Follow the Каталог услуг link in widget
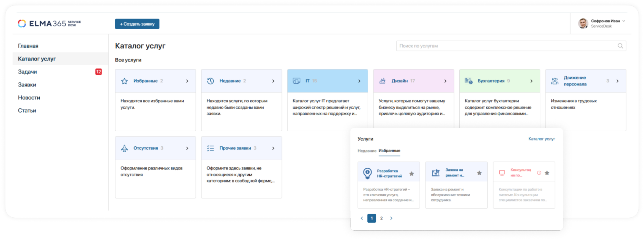 point(542,139)
